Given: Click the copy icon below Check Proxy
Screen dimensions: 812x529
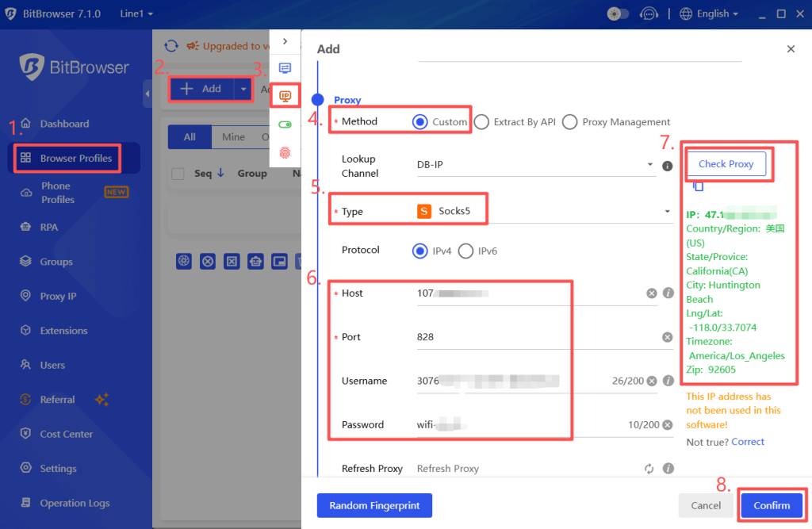Looking at the screenshot, I should coord(698,186).
